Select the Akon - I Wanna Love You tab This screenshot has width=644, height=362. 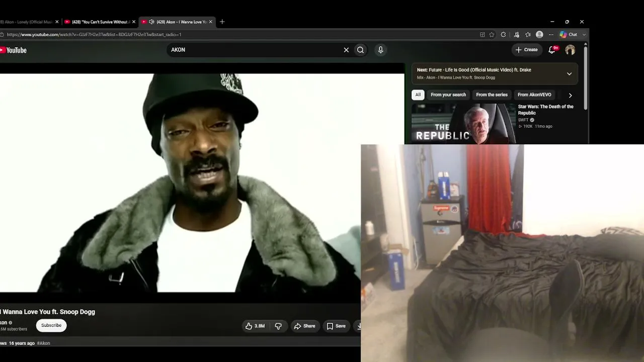tap(177, 22)
